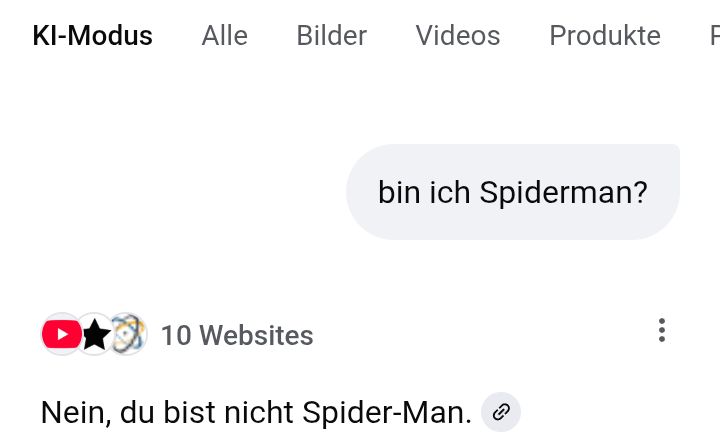Open the link icon after the answer
This screenshot has width=720, height=448.
coord(501,412)
